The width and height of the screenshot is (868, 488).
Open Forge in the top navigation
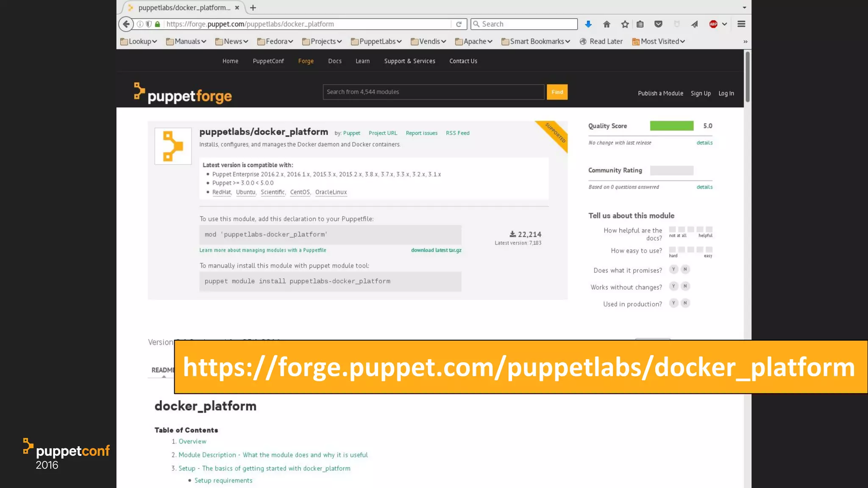pyautogui.click(x=306, y=61)
